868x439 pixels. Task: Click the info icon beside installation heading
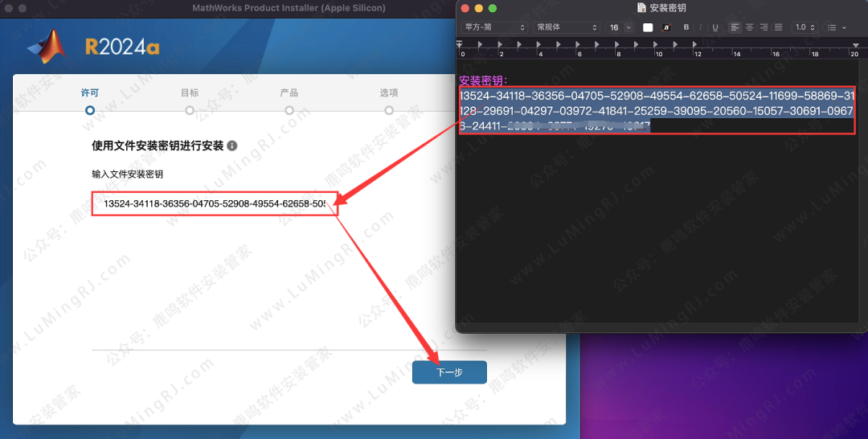click(x=232, y=146)
